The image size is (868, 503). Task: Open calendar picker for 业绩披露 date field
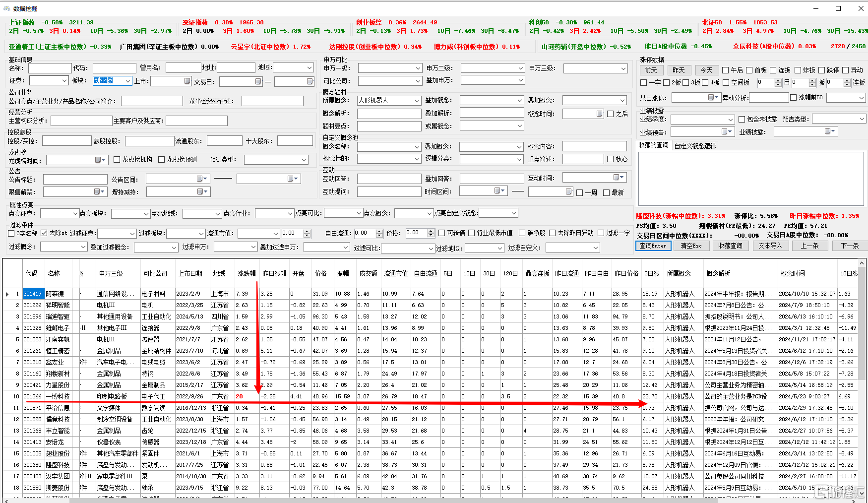[830, 131]
